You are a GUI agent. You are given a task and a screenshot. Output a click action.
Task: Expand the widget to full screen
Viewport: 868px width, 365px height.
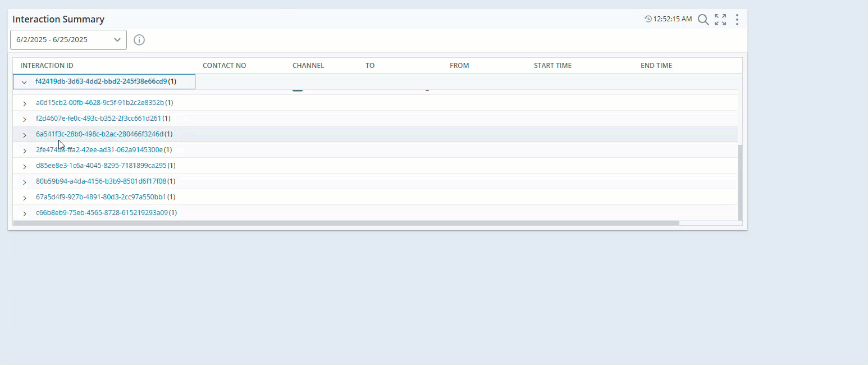tap(720, 20)
